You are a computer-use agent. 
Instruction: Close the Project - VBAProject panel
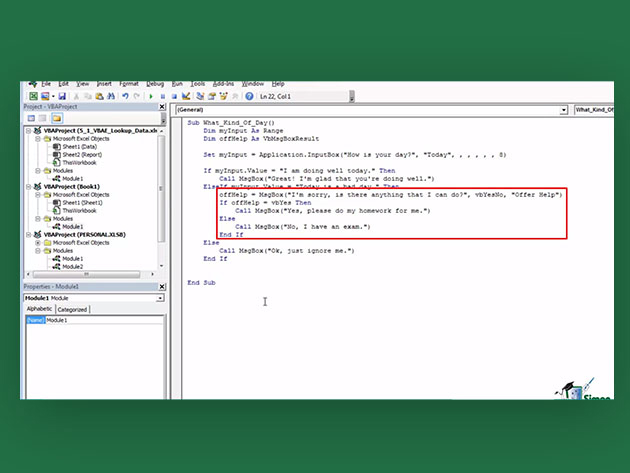point(162,106)
